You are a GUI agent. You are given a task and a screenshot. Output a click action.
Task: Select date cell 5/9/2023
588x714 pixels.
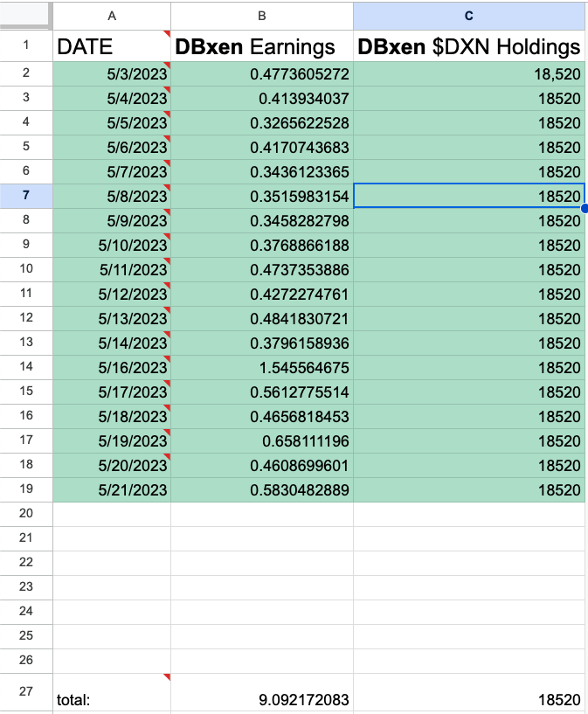tap(112, 221)
